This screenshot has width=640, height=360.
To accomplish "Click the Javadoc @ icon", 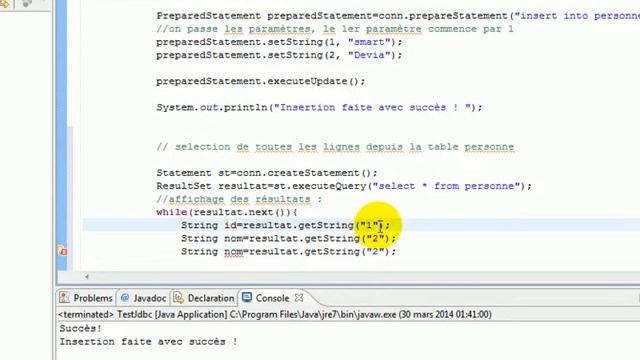I will pos(125,298).
